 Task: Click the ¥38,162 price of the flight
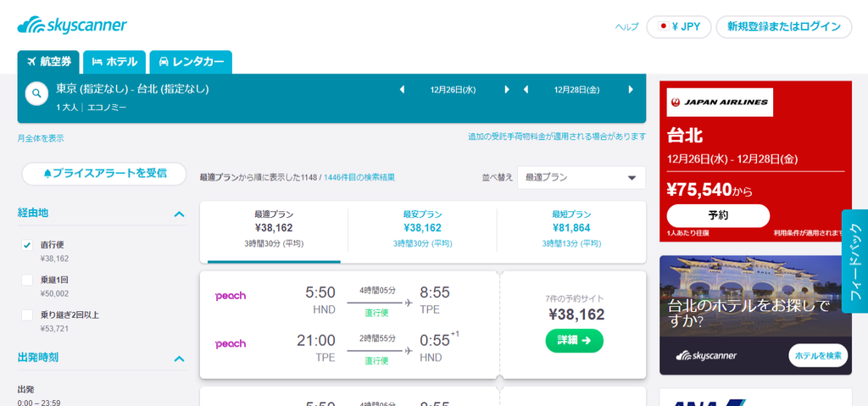pyautogui.click(x=576, y=314)
